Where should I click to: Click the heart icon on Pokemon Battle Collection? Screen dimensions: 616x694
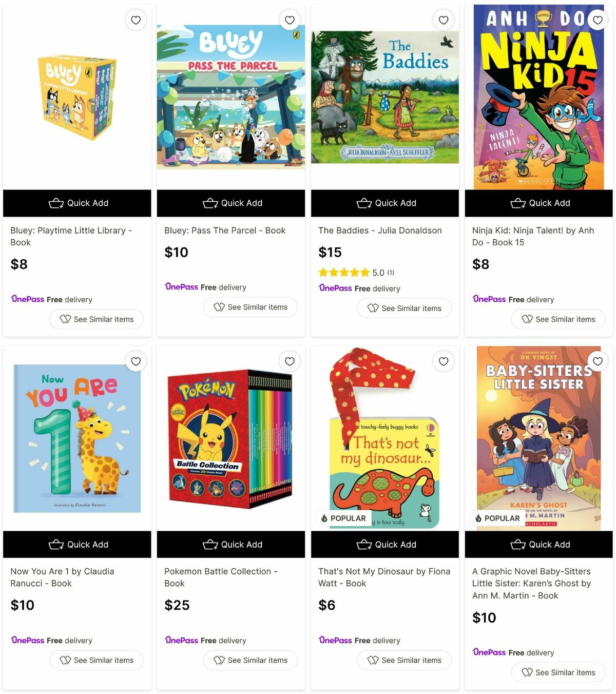pyautogui.click(x=290, y=361)
